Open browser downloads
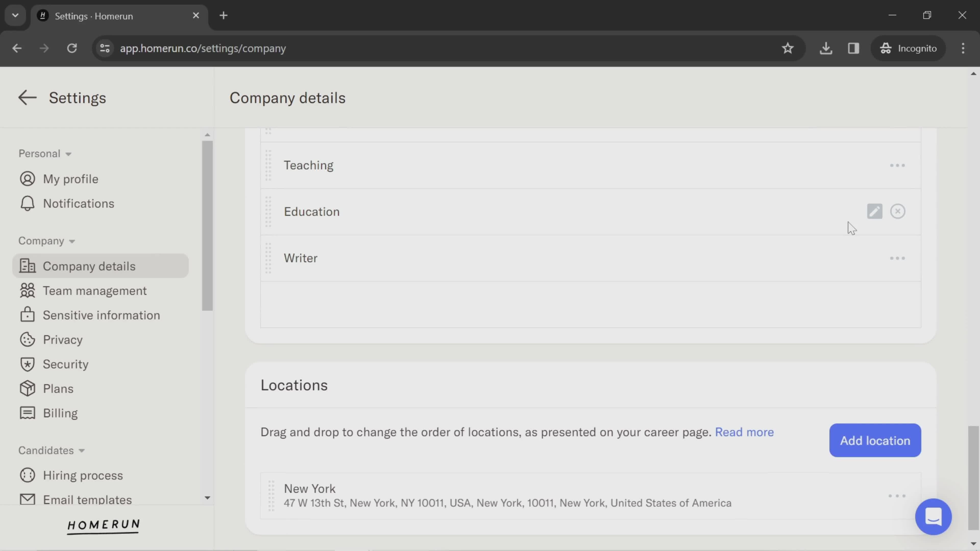The image size is (980, 551). [x=826, y=48]
